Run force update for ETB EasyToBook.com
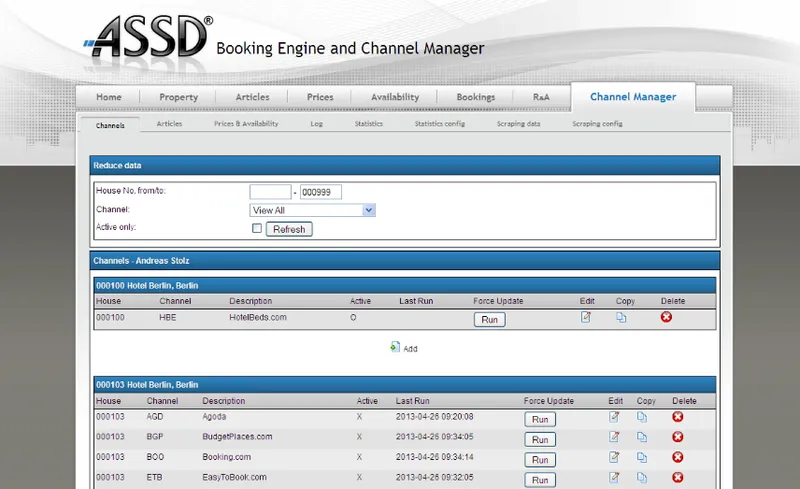800x489 pixels. coord(540,480)
